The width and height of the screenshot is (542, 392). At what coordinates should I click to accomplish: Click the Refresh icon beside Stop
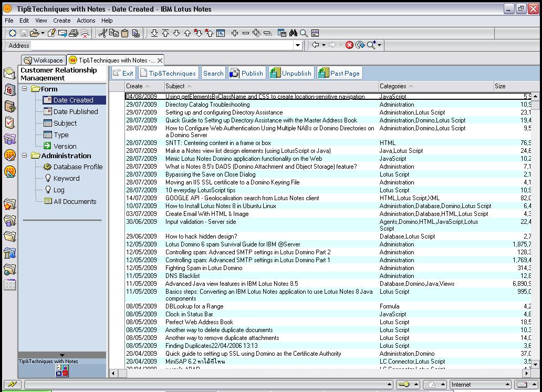360,45
